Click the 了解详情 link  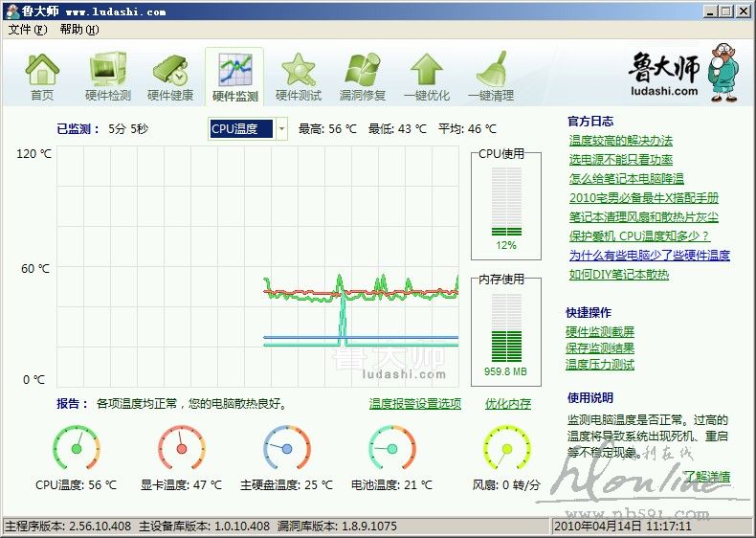tap(707, 476)
